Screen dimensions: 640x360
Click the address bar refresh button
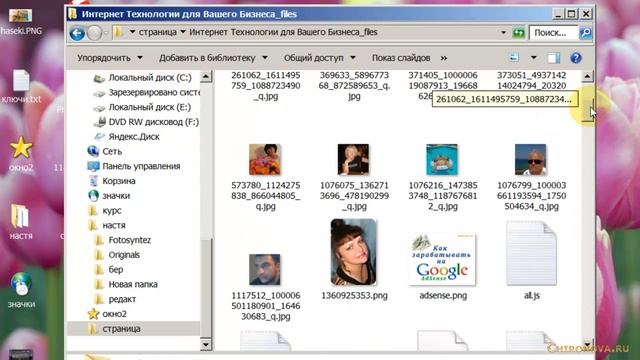[518, 32]
